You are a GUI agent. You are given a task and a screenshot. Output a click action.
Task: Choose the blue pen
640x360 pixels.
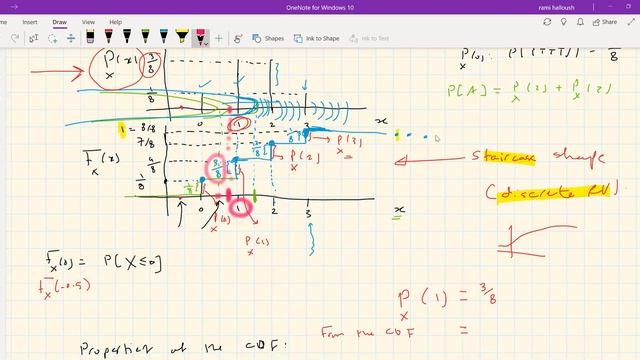coord(164,37)
